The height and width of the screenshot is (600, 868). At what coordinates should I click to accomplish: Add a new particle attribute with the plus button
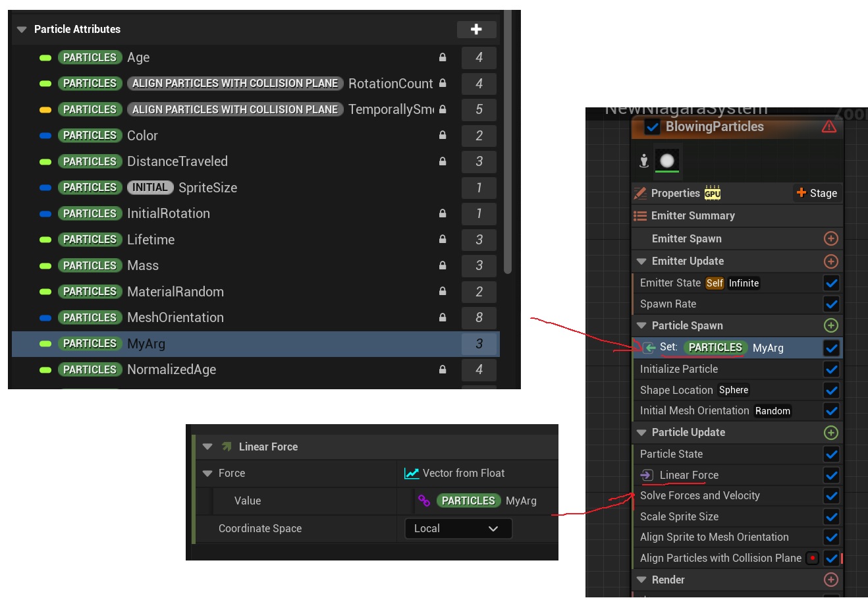[476, 29]
